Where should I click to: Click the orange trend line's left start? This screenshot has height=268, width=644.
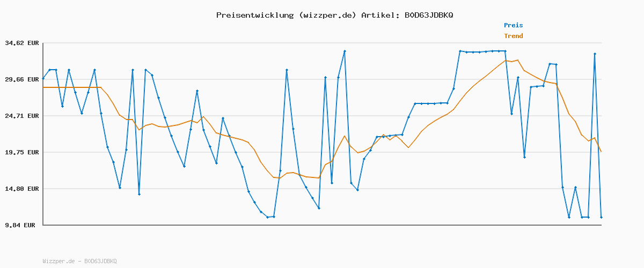[x=44, y=87]
